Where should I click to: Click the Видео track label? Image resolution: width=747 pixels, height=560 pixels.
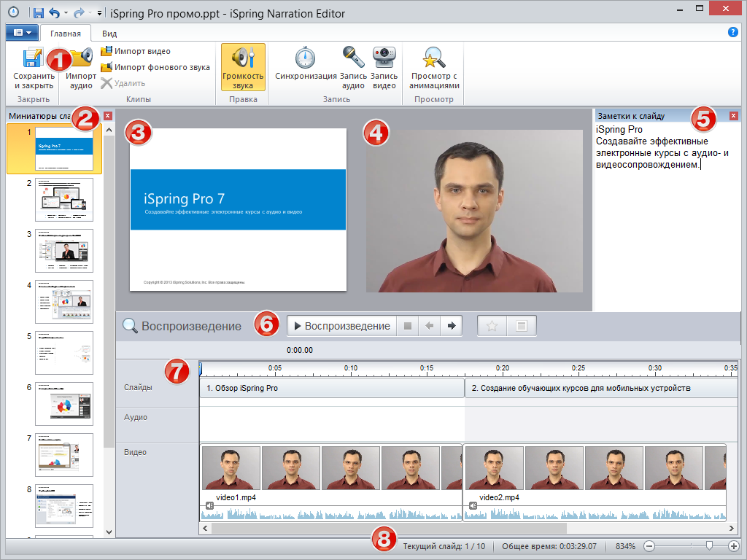tap(135, 452)
